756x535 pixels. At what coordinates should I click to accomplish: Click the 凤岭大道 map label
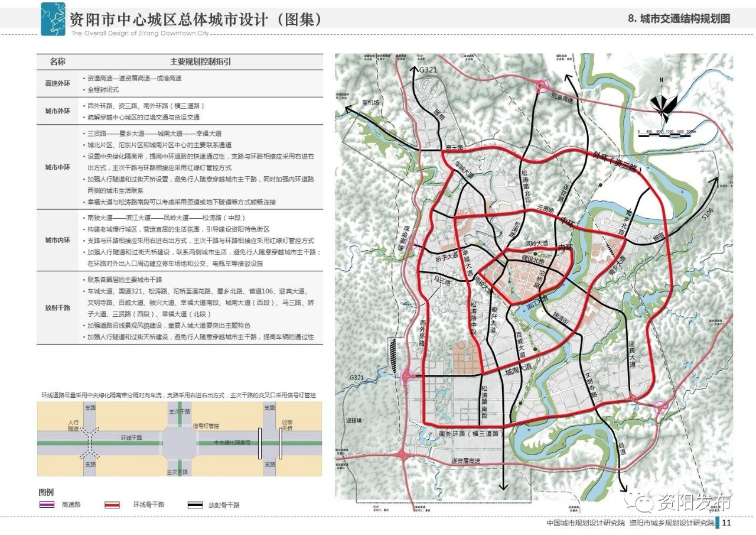536,244
